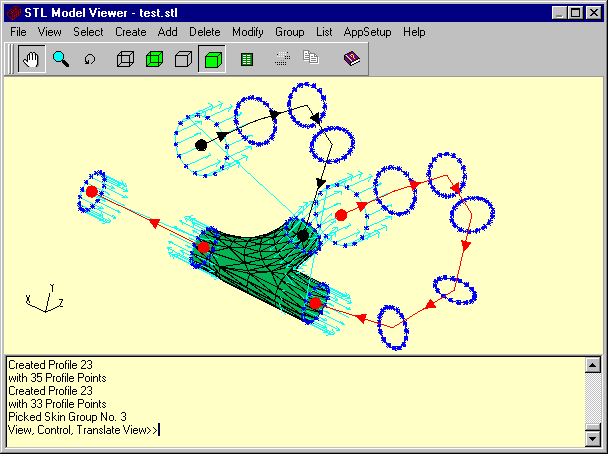Switch to wireframe cube display

click(125, 59)
